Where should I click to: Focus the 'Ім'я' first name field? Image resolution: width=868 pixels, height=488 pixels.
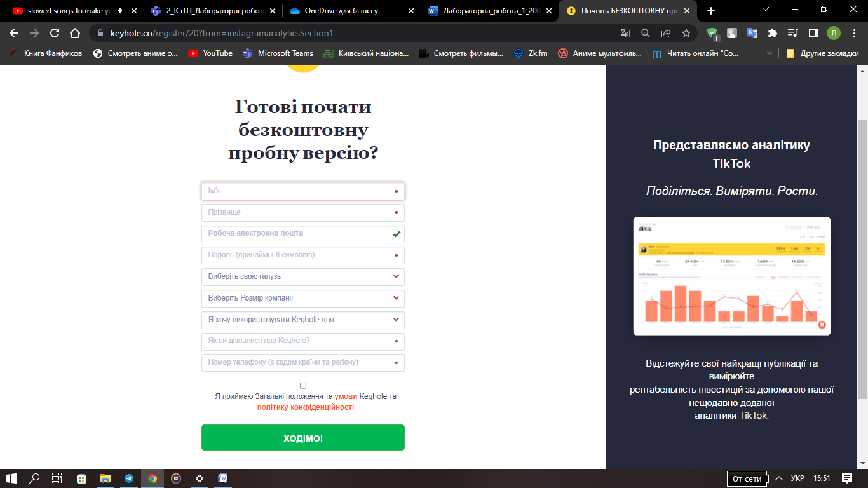click(303, 191)
